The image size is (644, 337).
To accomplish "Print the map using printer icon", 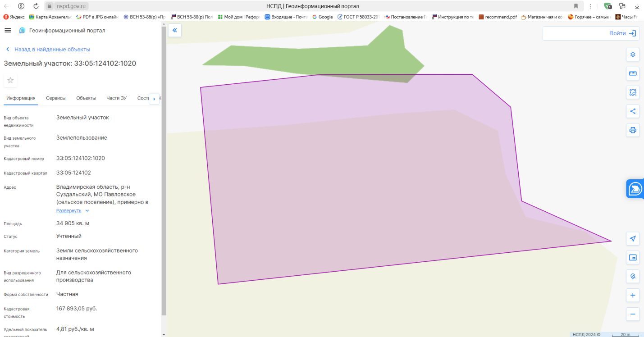I will (x=633, y=130).
